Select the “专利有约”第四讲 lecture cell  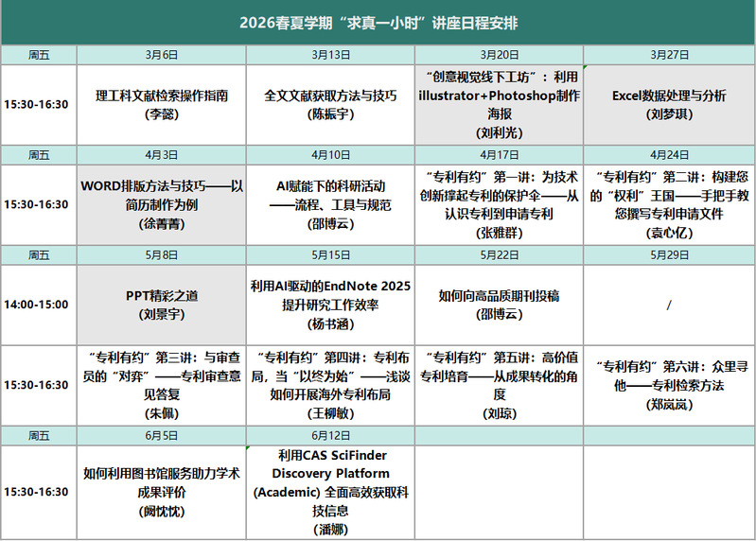pos(330,385)
